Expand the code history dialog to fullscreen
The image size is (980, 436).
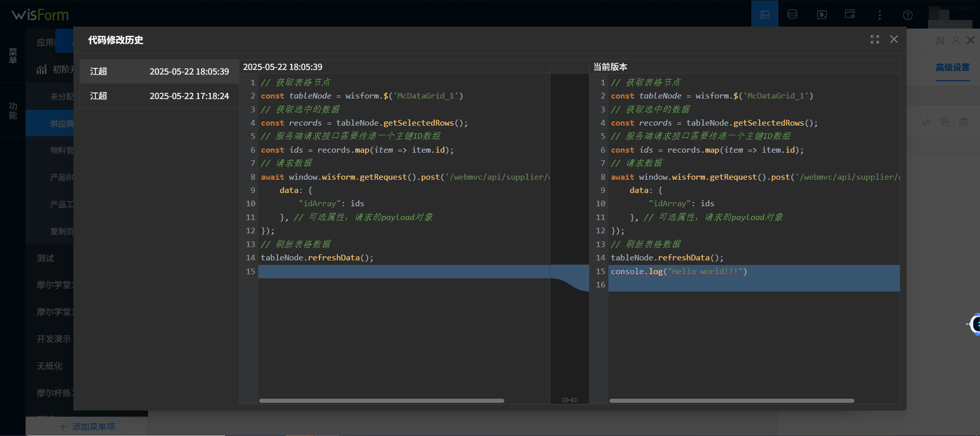coord(875,40)
